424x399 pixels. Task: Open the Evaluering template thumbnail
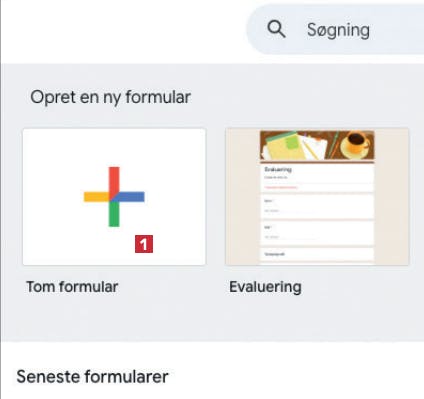pos(317,197)
